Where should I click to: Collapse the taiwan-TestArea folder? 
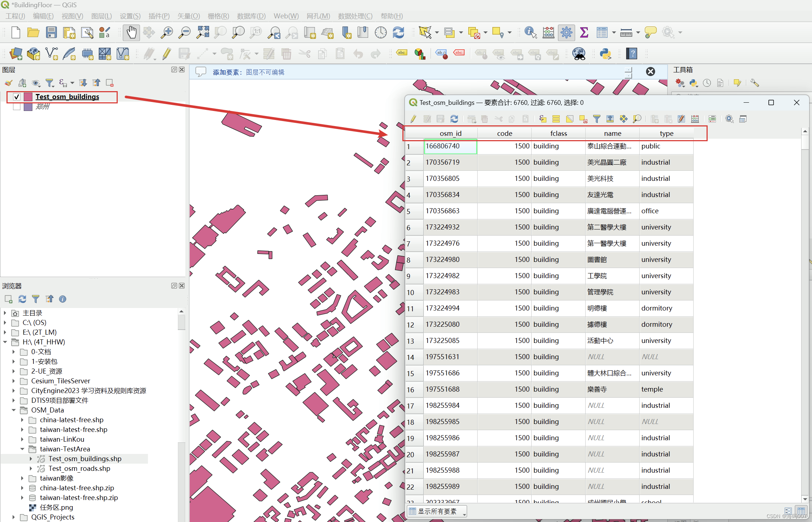pos(22,449)
